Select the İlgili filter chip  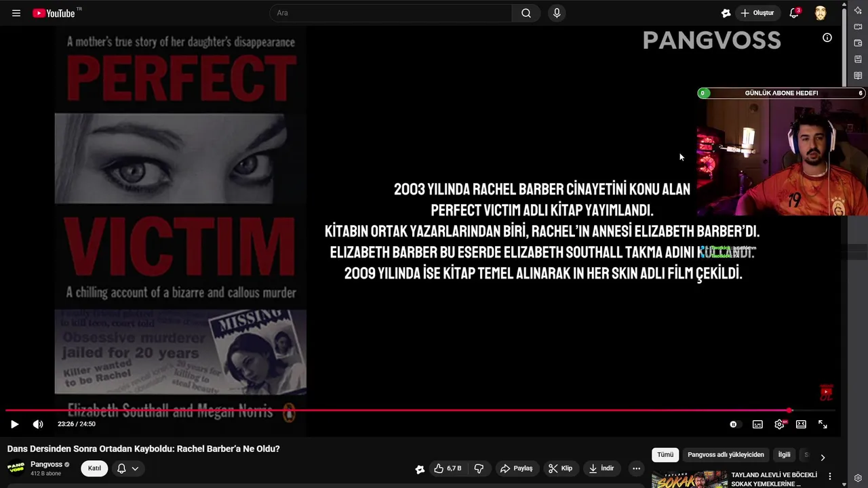(x=784, y=455)
